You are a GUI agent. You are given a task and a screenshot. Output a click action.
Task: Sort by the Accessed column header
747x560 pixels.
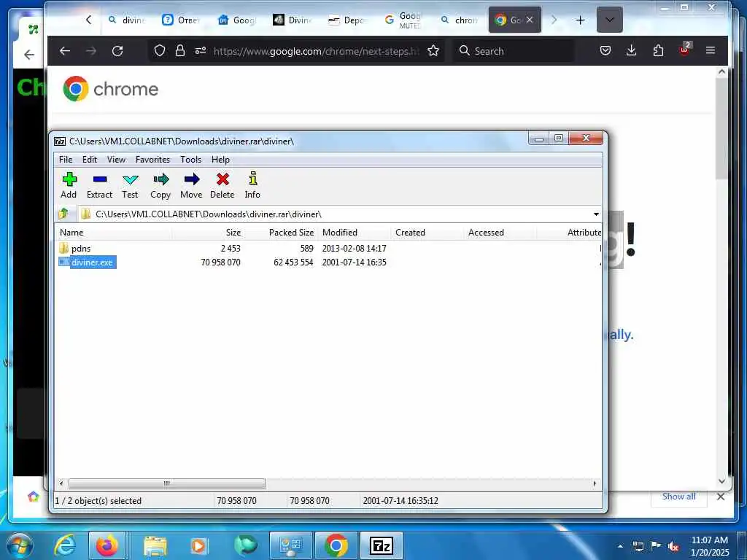pyautogui.click(x=500, y=233)
